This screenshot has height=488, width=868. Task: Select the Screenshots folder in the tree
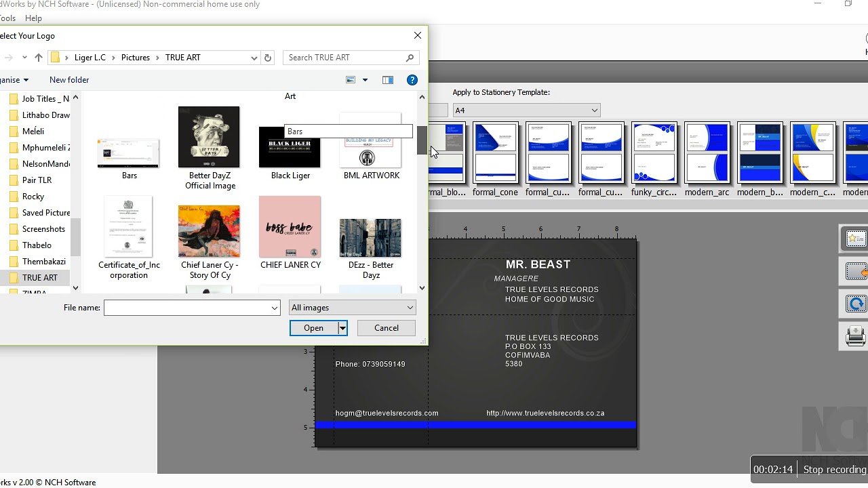tap(43, 229)
